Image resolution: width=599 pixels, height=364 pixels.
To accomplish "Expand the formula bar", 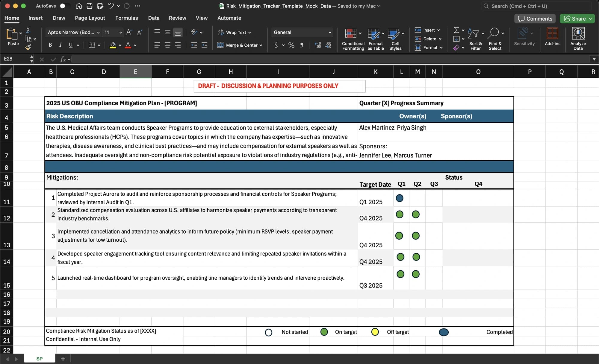I will (x=594, y=59).
